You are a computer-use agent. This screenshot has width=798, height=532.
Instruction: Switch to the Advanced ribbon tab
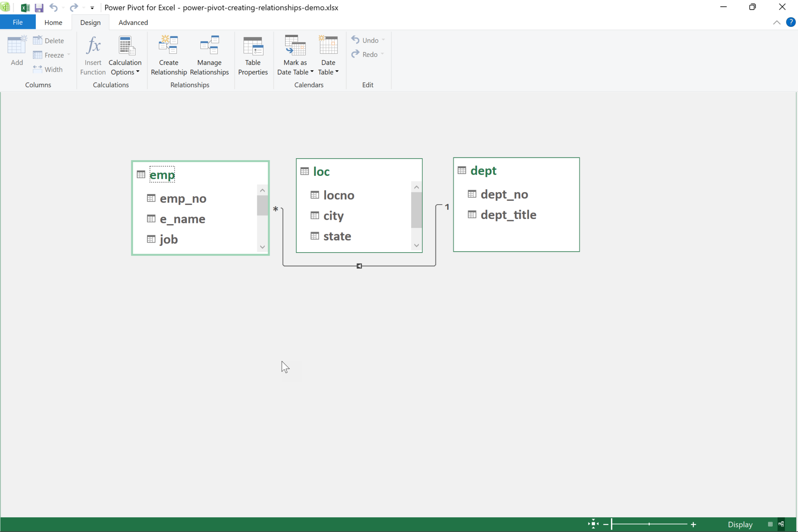[133, 22]
